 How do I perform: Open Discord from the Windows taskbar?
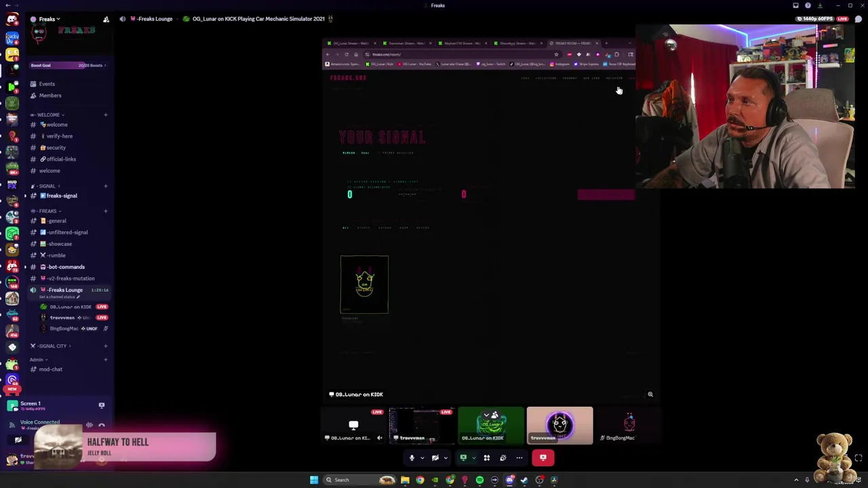click(509, 480)
